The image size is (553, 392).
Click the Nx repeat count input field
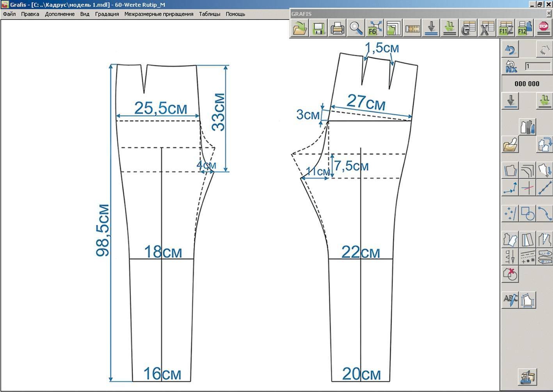(537, 66)
